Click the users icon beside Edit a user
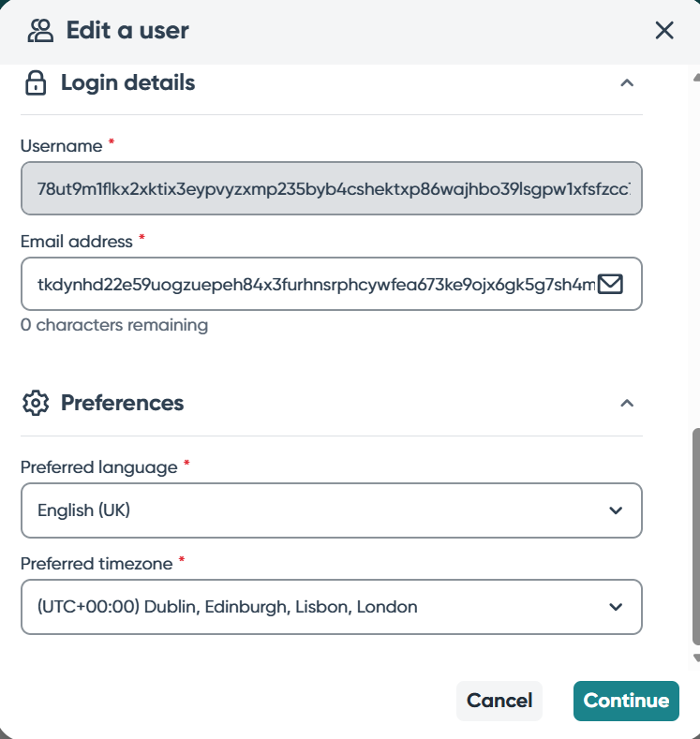The width and height of the screenshot is (700, 739). pyautogui.click(x=40, y=31)
